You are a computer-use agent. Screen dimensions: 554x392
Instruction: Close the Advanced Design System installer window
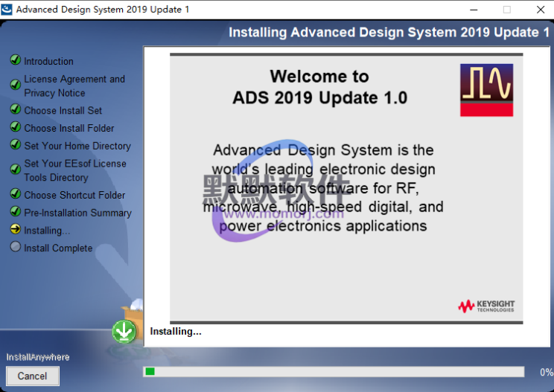pyautogui.click(x=540, y=10)
